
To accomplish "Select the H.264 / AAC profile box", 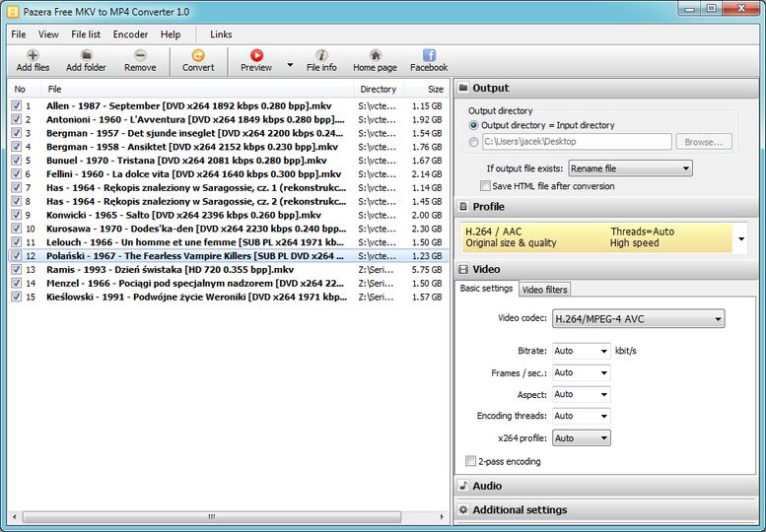I will (597, 237).
